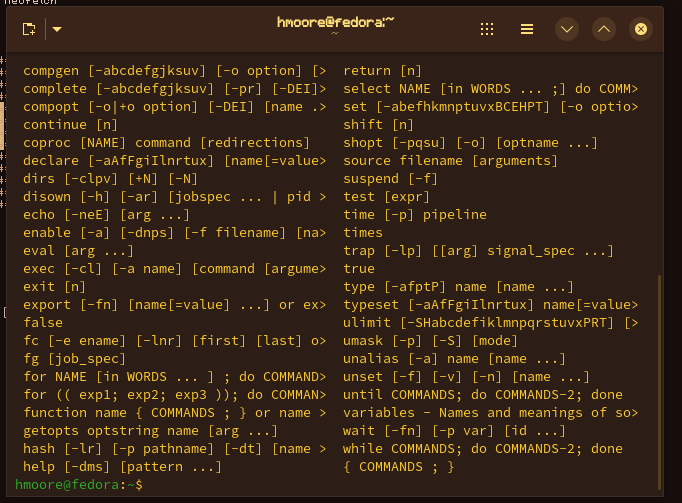The image size is (682, 503).
Task: Click the hmoore@fedora shell prompt
Action: [x=79, y=484]
